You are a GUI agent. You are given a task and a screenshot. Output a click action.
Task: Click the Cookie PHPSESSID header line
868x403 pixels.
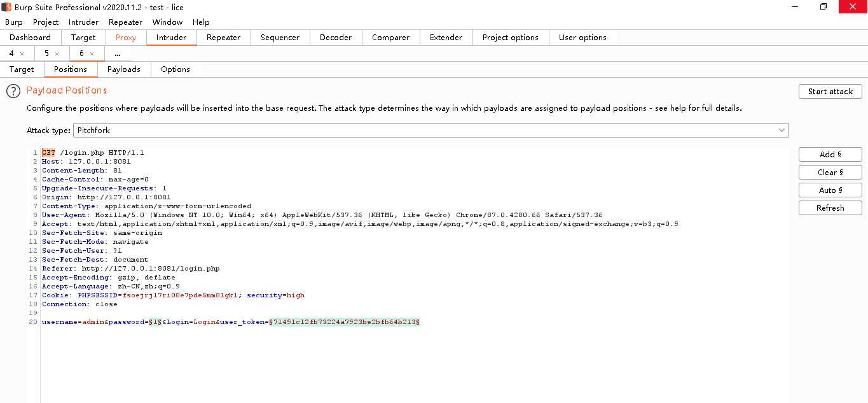coord(173,295)
